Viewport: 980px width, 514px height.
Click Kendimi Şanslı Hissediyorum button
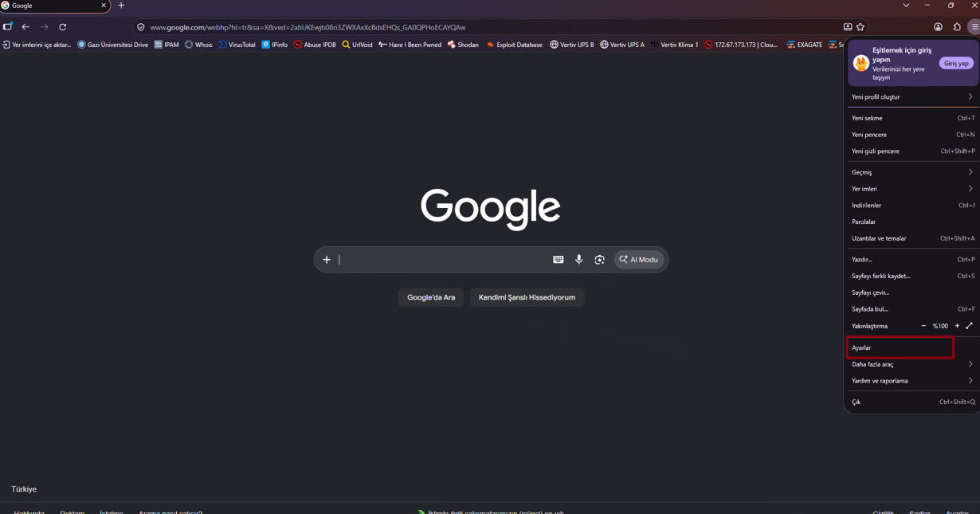pos(527,297)
